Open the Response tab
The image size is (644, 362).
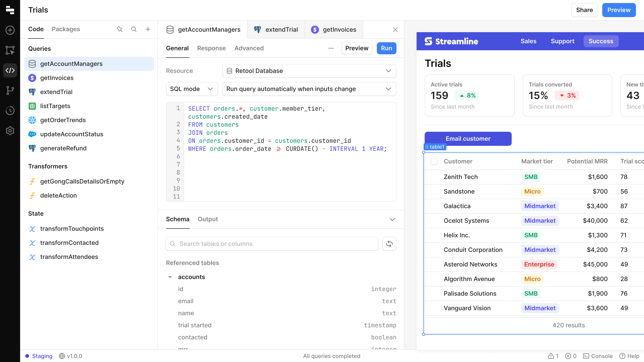tap(212, 48)
